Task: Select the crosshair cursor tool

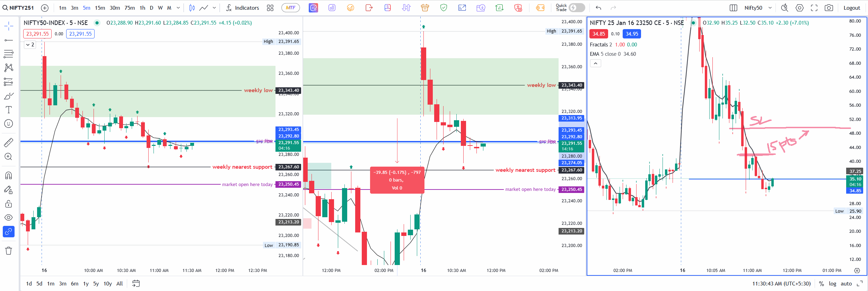Action: coord(9,26)
